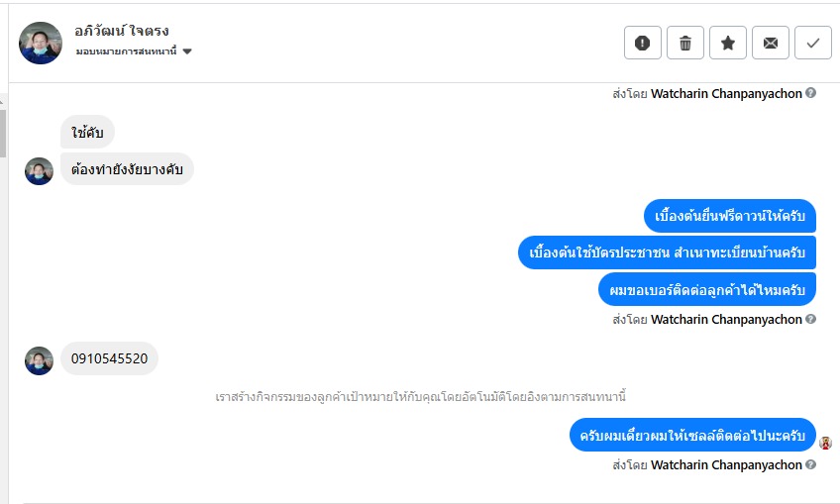Mark conversation done with checkmark icon
840x504 pixels.
point(813,43)
